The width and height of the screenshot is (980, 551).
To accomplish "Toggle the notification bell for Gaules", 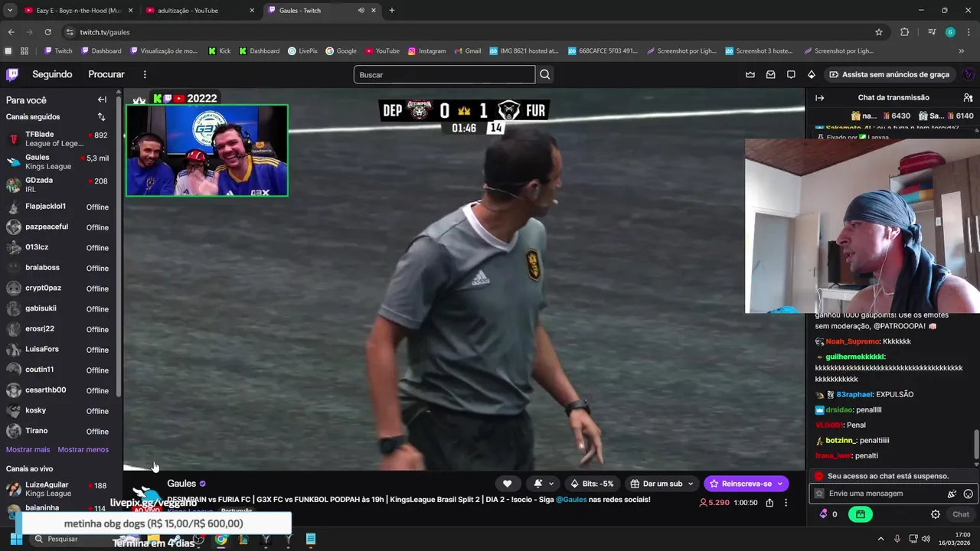I will pyautogui.click(x=538, y=484).
